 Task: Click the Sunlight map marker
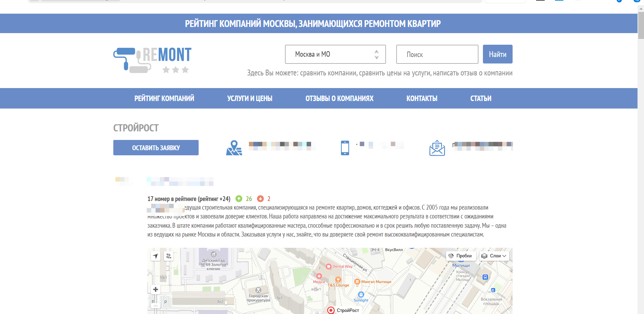click(361, 295)
